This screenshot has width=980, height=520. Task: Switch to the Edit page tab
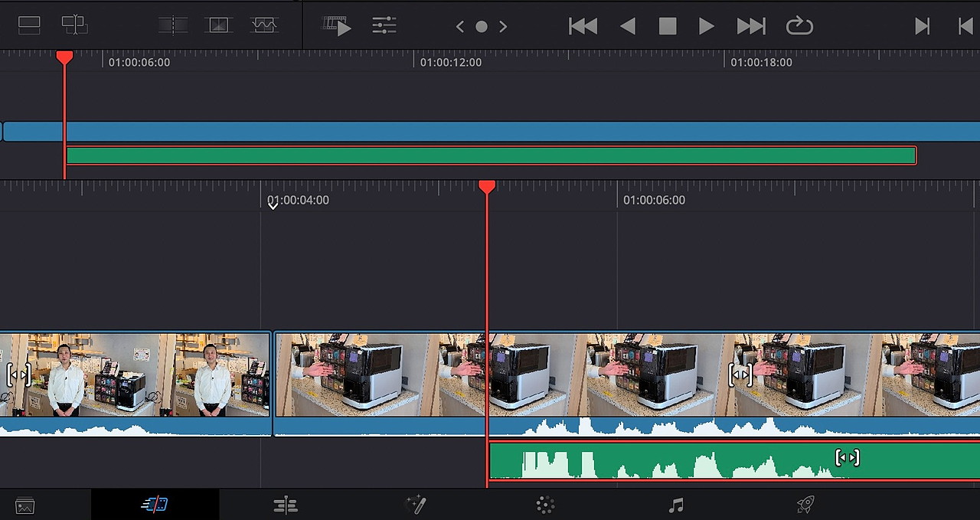tap(286, 505)
